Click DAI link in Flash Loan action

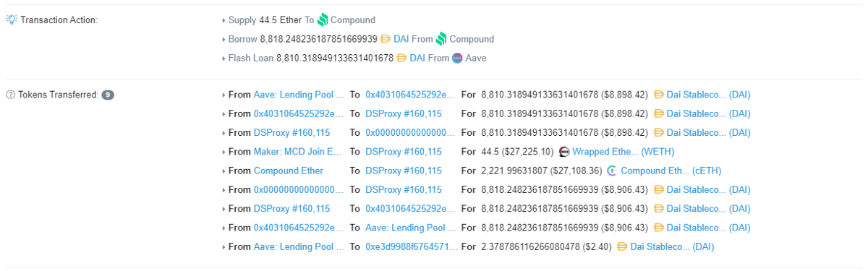pyautogui.click(x=417, y=58)
